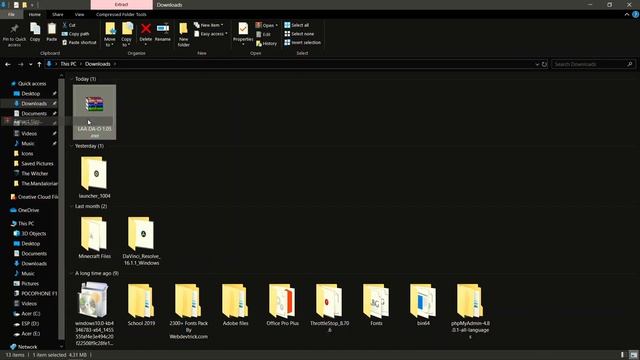This screenshot has height=360, width=640.
Task: Select the School 2019 folder
Action: coord(141,304)
